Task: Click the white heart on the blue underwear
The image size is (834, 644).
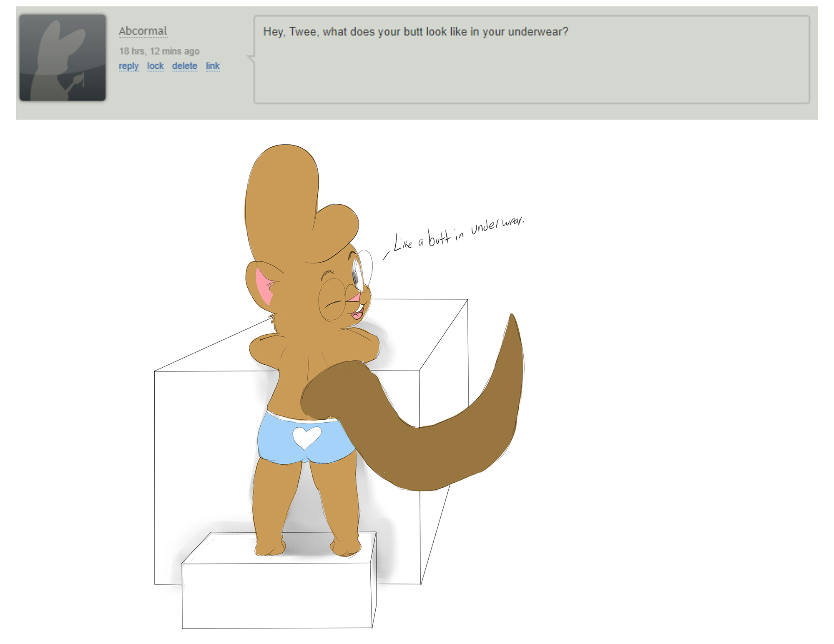Action: 306,436
